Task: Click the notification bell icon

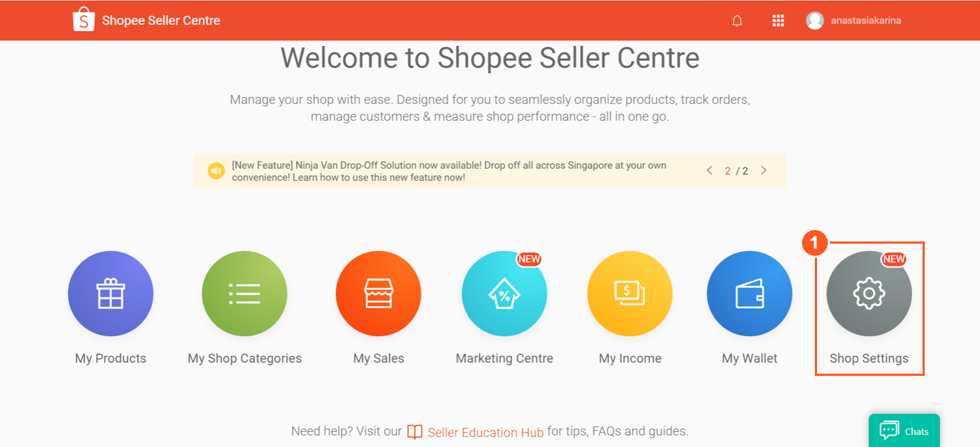Action: 737,21
